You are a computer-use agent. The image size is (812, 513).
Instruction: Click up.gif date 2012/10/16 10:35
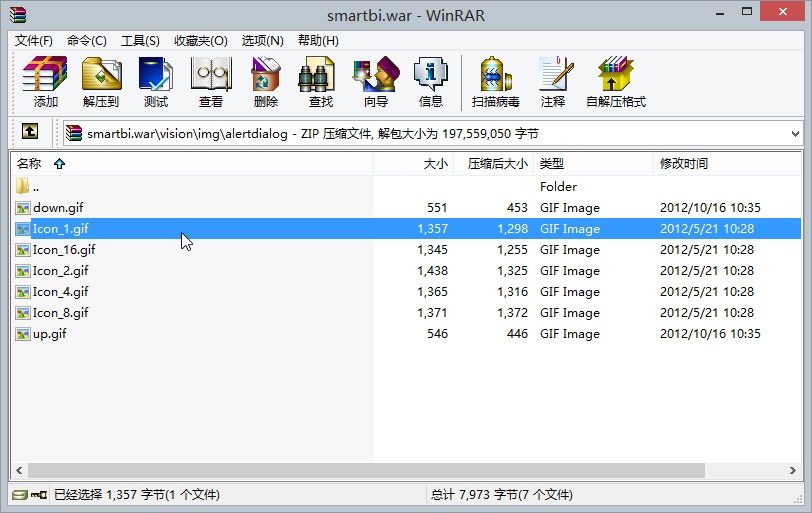(710, 334)
